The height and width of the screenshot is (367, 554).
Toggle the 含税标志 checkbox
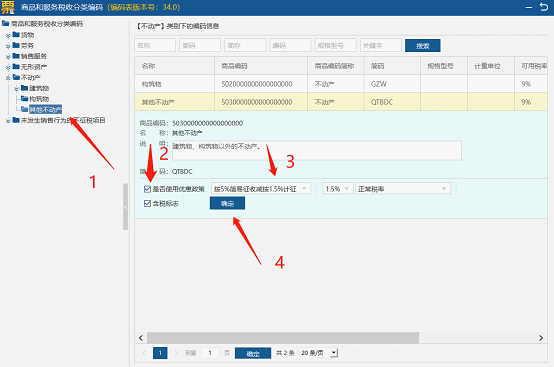pos(147,203)
